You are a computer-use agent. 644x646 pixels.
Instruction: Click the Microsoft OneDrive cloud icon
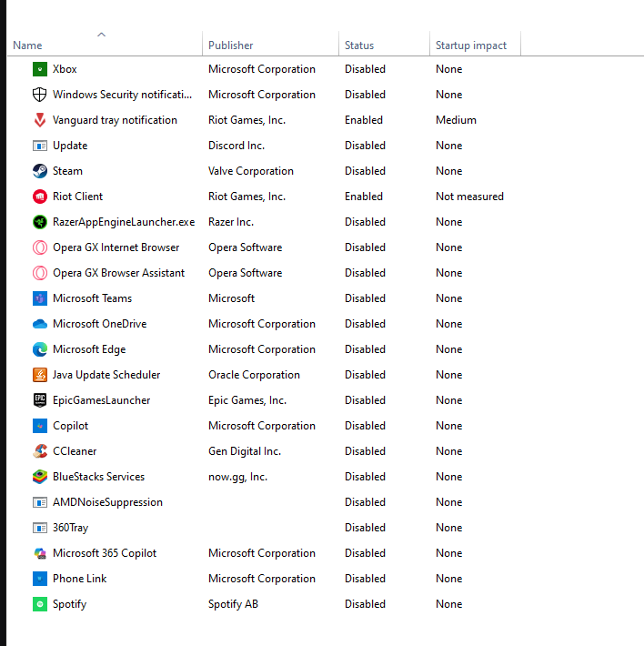(x=39, y=324)
